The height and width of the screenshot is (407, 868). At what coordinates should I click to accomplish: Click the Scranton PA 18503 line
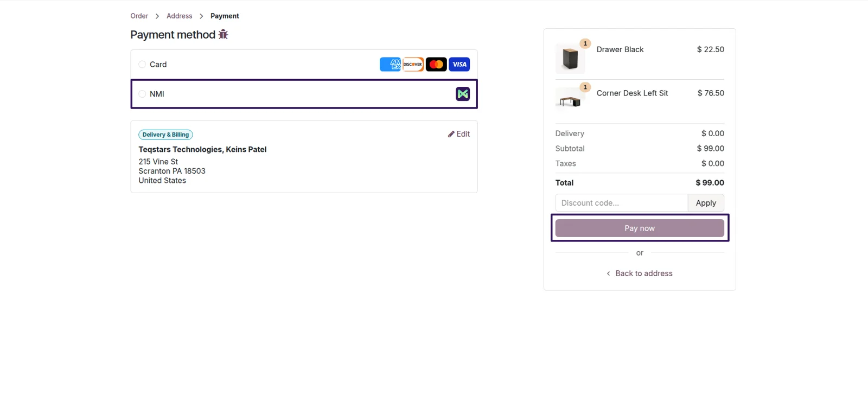pos(172,171)
